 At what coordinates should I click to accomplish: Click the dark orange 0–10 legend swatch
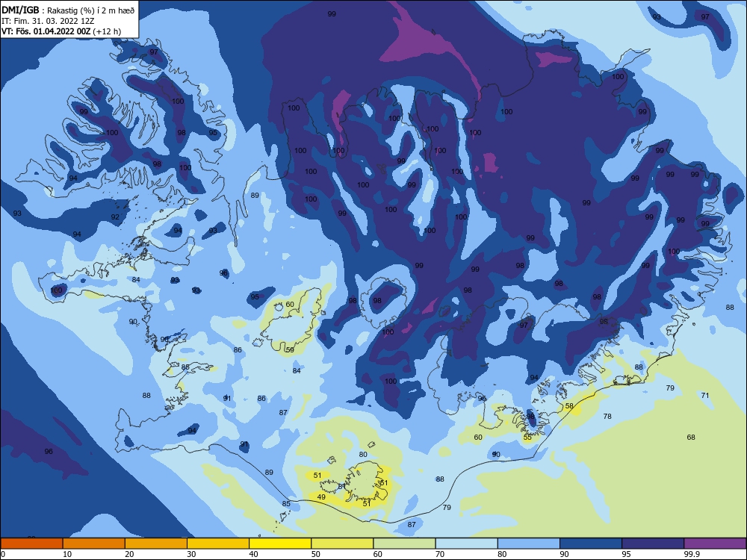31,544
